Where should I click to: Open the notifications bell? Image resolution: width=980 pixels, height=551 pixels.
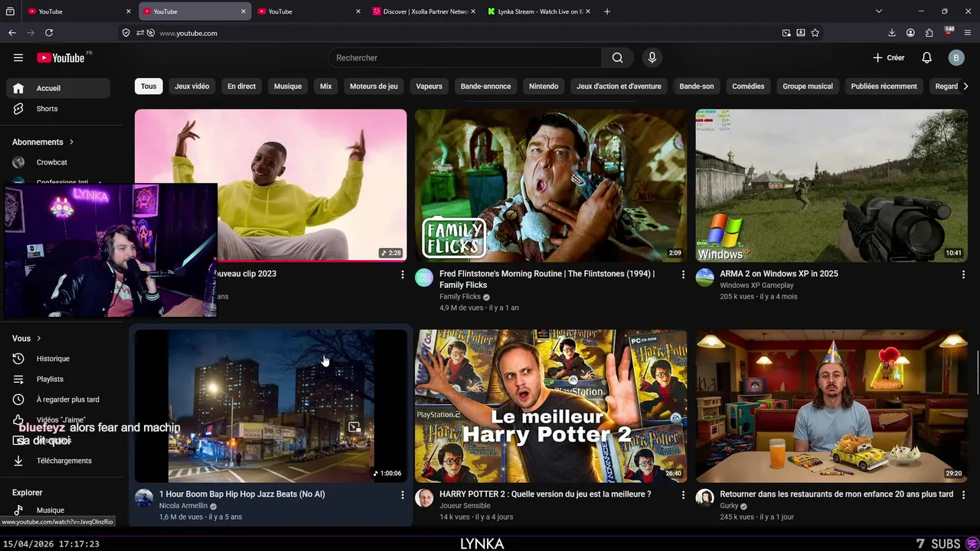pyautogui.click(x=926, y=57)
